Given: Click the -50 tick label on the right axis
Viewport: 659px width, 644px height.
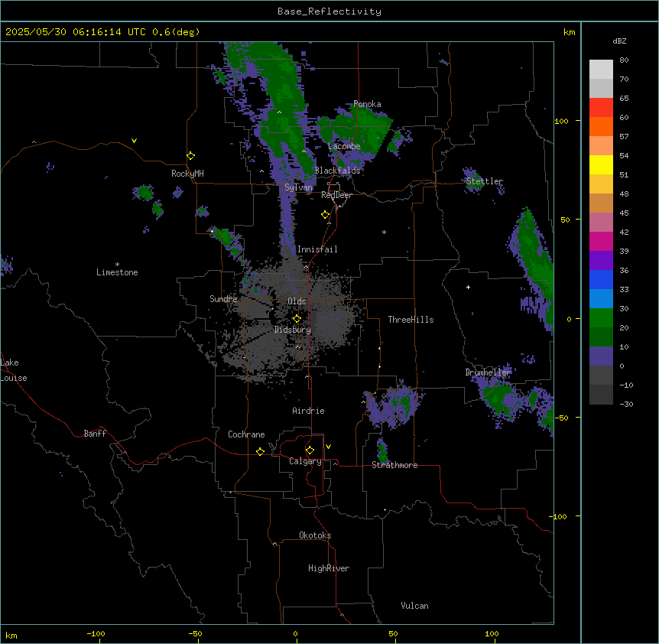Looking at the screenshot, I should [x=561, y=418].
